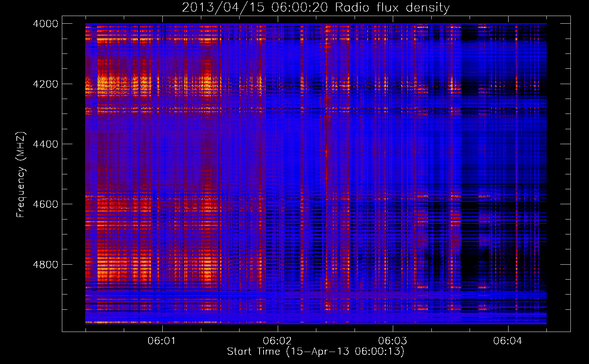The height and width of the screenshot is (364, 589).
Task: Click the '06:02' time axis label
Action: (277, 341)
